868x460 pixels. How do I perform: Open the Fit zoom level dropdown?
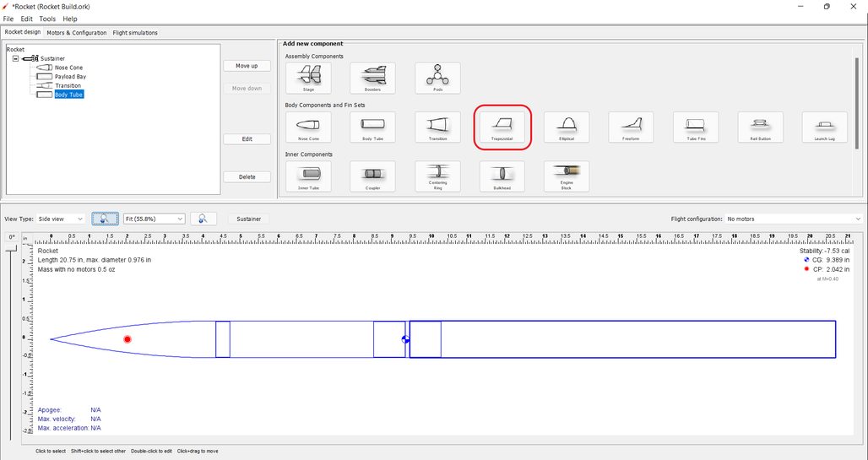tap(154, 219)
